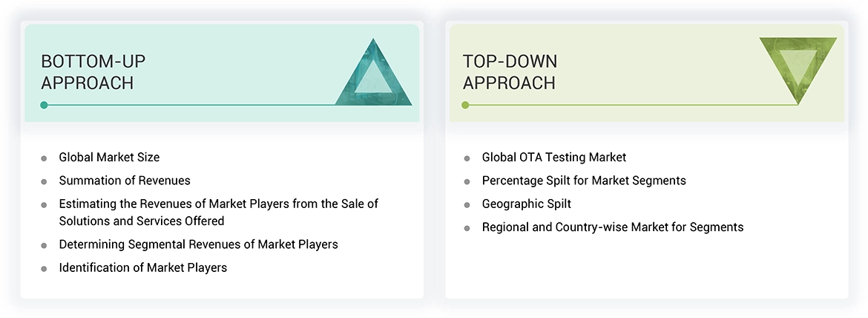868x318 pixels.
Task: Click the bullet beside Summation of Revenues
Action: point(45,181)
